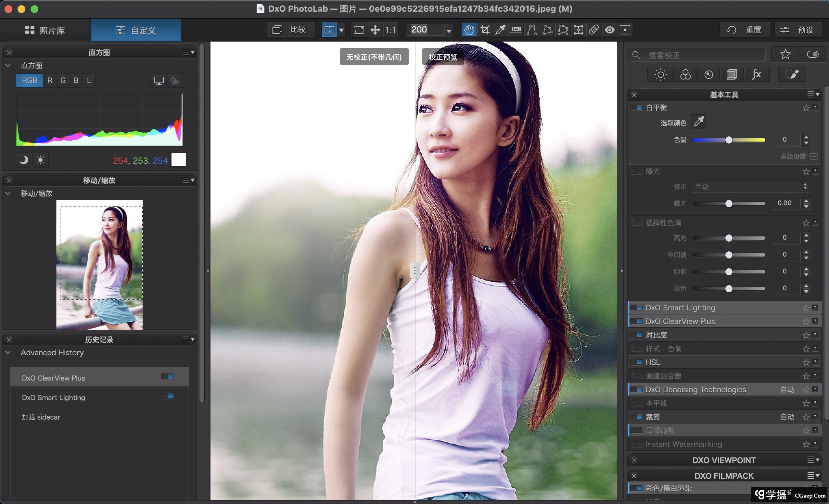The image size is (829, 504).
Task: Open the Color palette tab icon
Action: point(685,75)
